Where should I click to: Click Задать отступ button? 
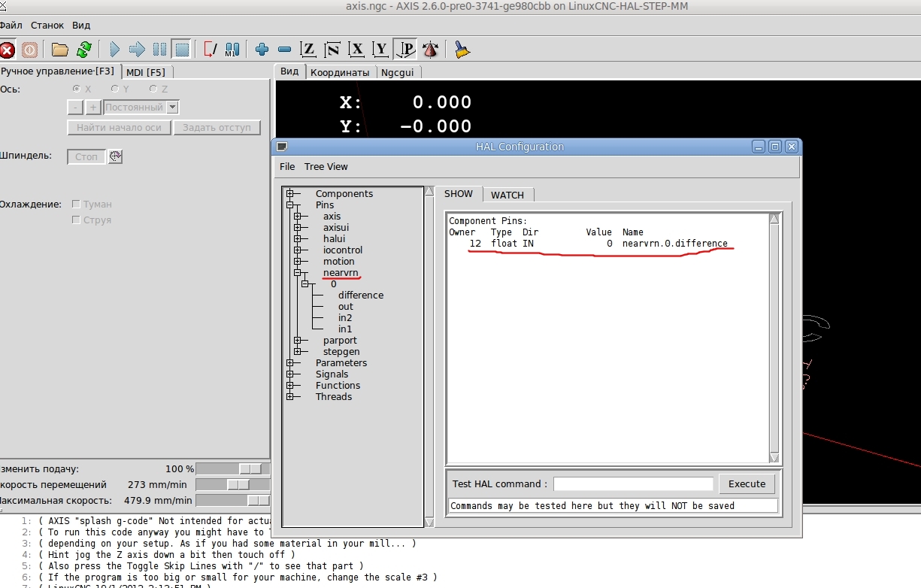click(x=217, y=128)
